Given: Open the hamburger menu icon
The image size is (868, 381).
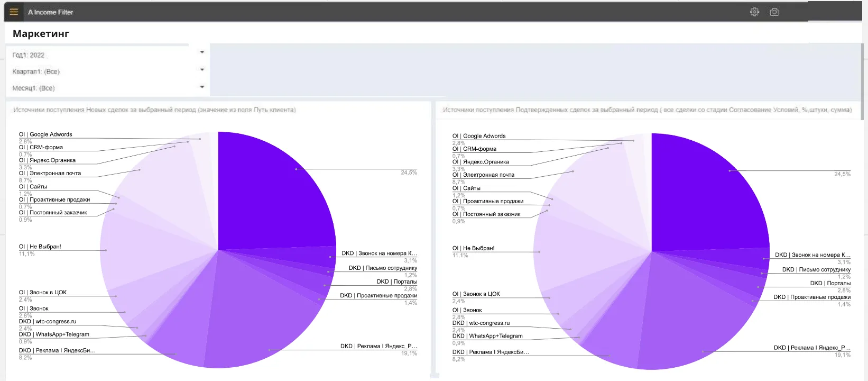Looking at the screenshot, I should coord(14,12).
